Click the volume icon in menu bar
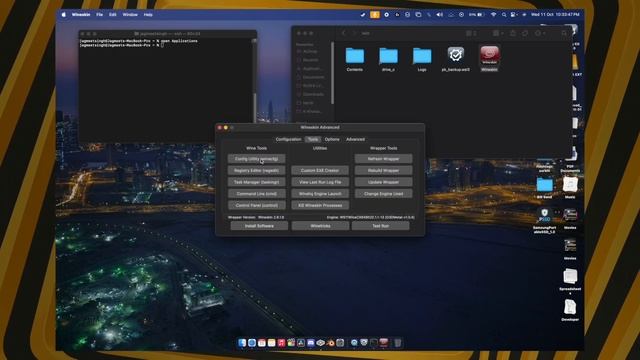The image size is (640, 360). click(x=440, y=14)
